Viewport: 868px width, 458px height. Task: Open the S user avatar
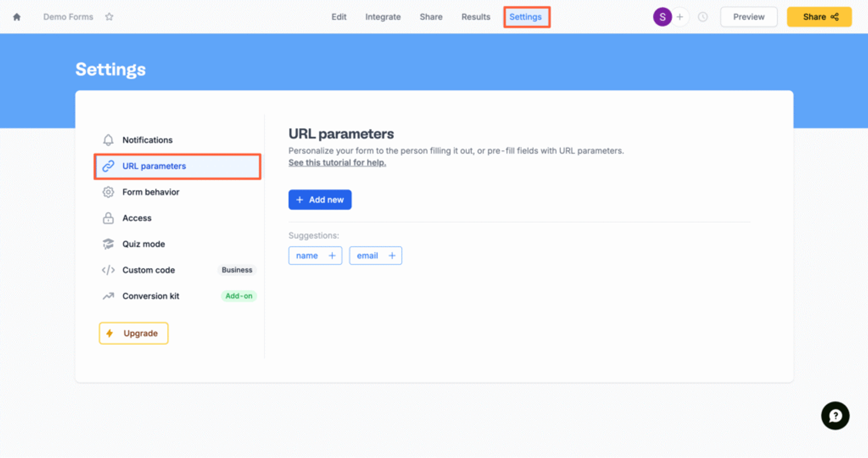[x=662, y=17]
